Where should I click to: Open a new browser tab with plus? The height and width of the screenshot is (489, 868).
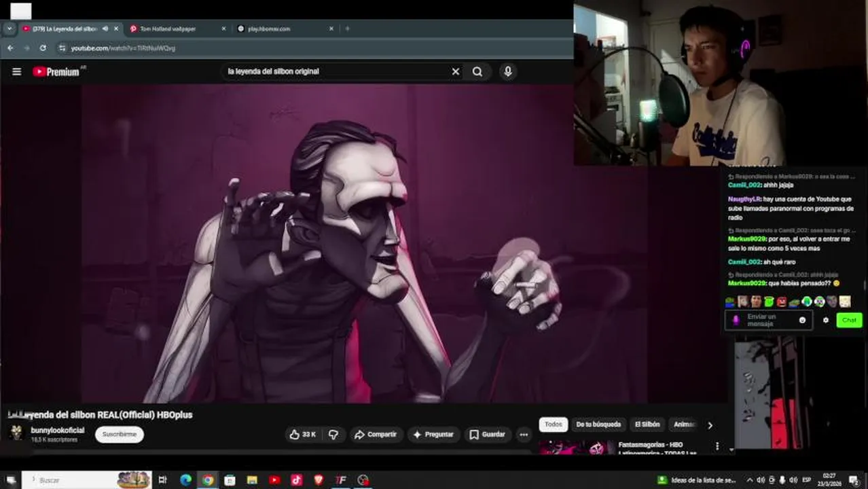[x=347, y=29]
